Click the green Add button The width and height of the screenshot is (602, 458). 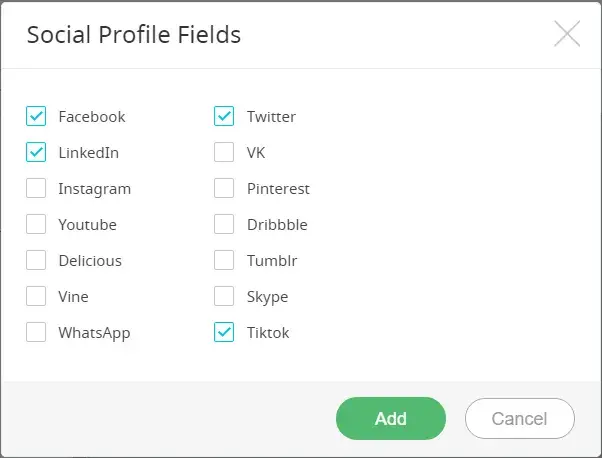pyautogui.click(x=390, y=418)
